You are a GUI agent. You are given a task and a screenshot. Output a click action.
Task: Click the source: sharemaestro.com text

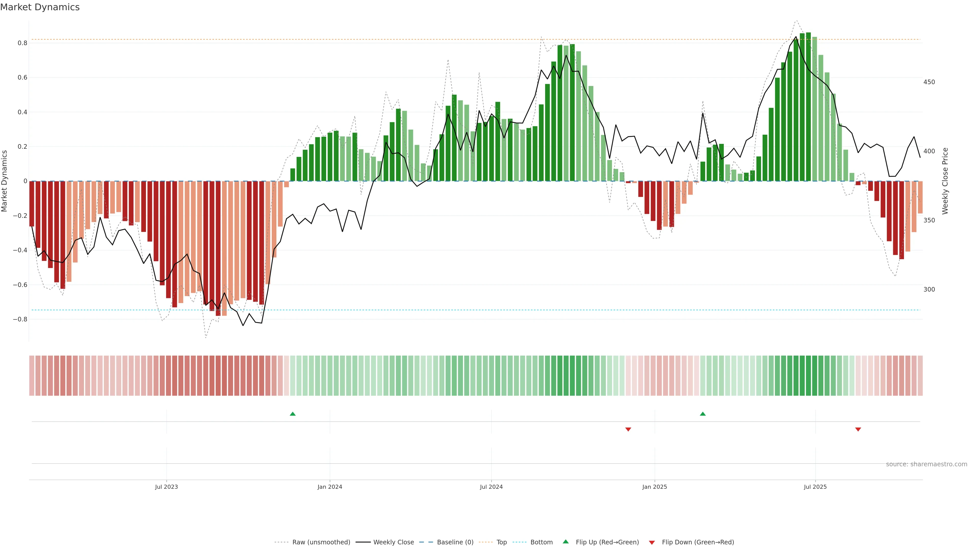coord(926,464)
